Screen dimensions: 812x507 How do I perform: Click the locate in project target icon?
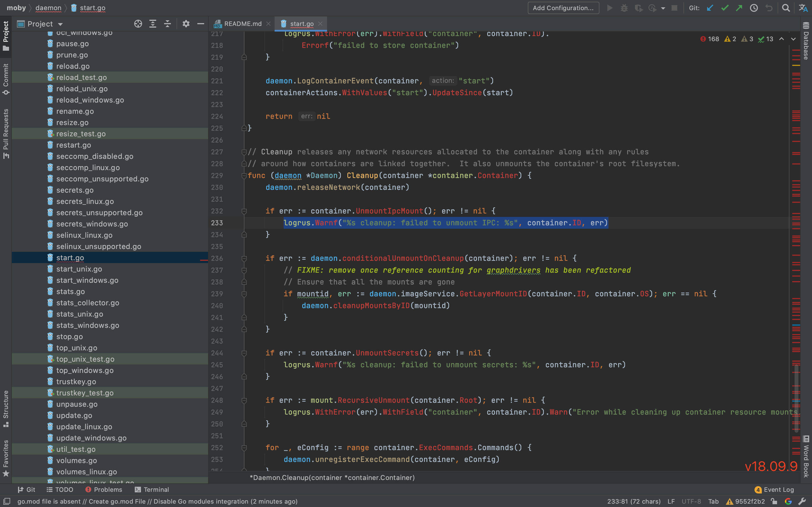138,24
